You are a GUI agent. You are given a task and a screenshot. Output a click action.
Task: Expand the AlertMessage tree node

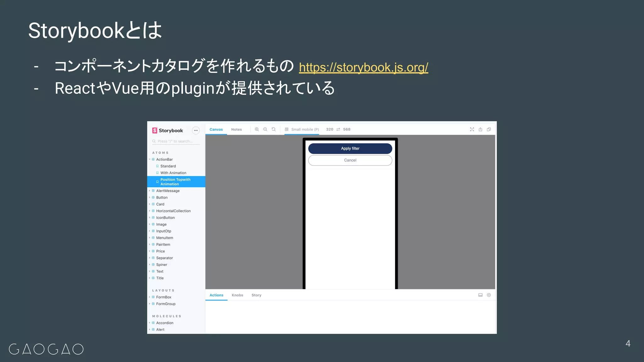pos(150,191)
